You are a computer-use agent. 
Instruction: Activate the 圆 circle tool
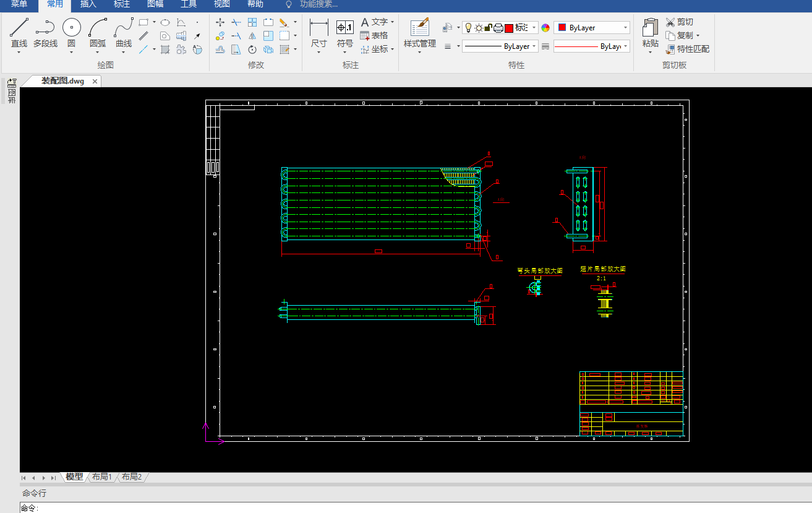[72, 28]
